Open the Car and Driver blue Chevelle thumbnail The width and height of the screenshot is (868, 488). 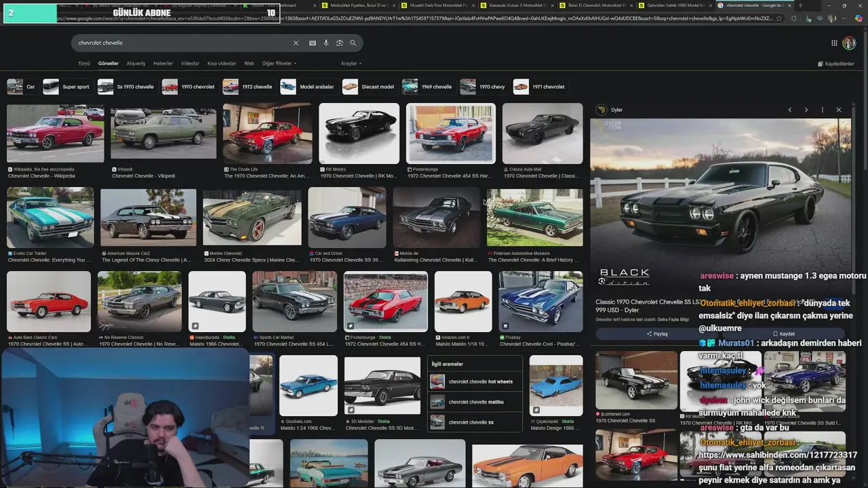347,217
